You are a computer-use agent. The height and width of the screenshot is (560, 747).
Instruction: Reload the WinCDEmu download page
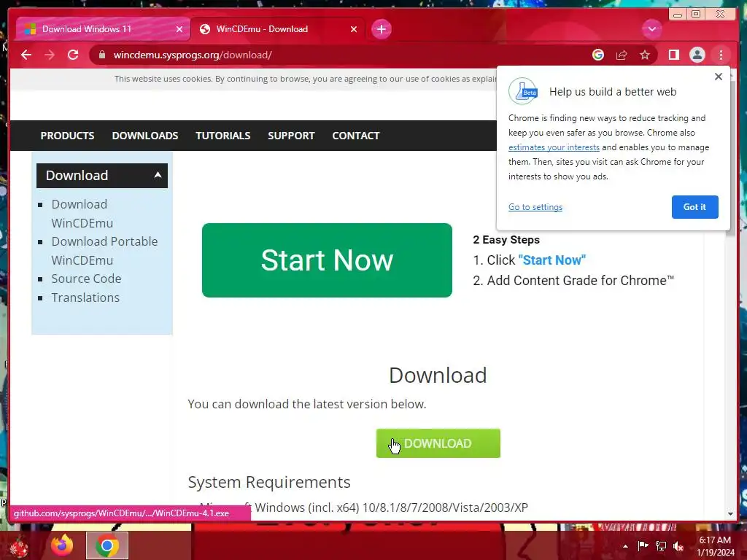[73, 55]
